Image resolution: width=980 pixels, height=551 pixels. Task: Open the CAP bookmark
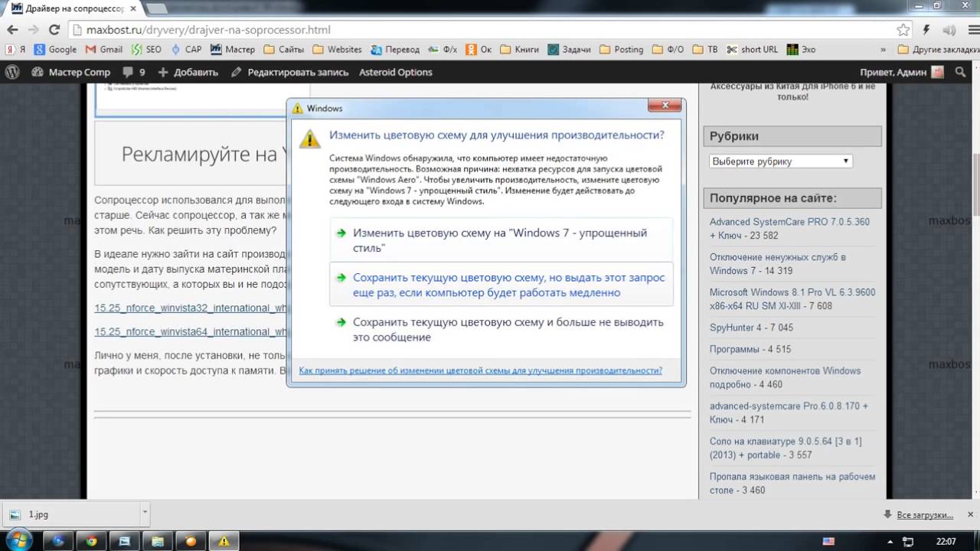(186, 49)
